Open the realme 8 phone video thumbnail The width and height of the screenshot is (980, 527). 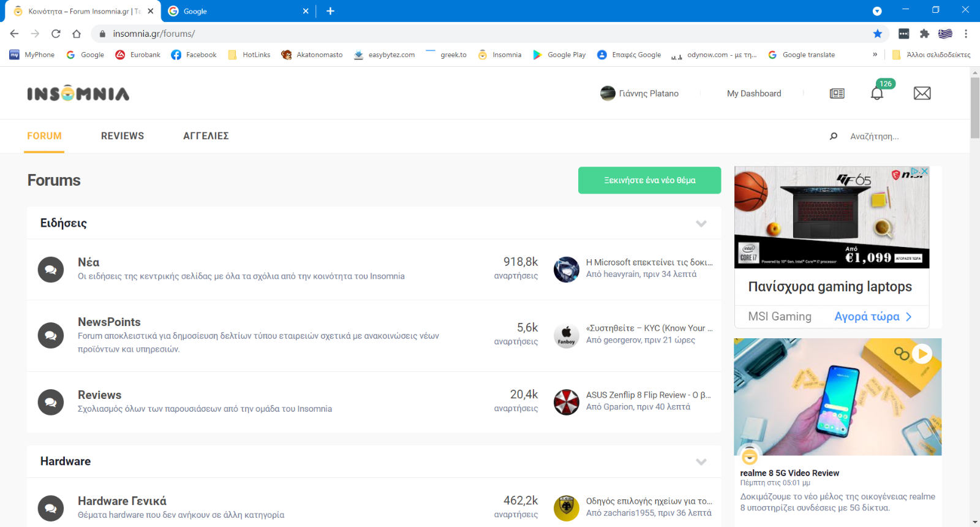837,396
